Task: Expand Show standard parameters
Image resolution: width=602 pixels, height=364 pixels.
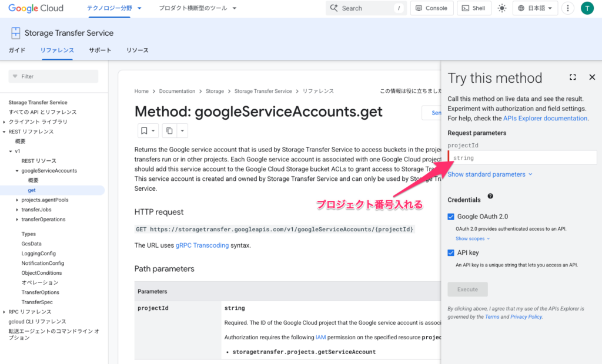Action: 490,174
